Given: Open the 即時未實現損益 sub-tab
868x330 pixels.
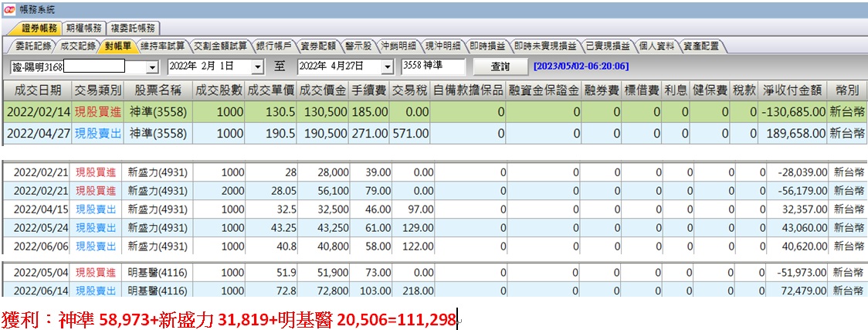Looking at the screenshot, I should 545,46.
